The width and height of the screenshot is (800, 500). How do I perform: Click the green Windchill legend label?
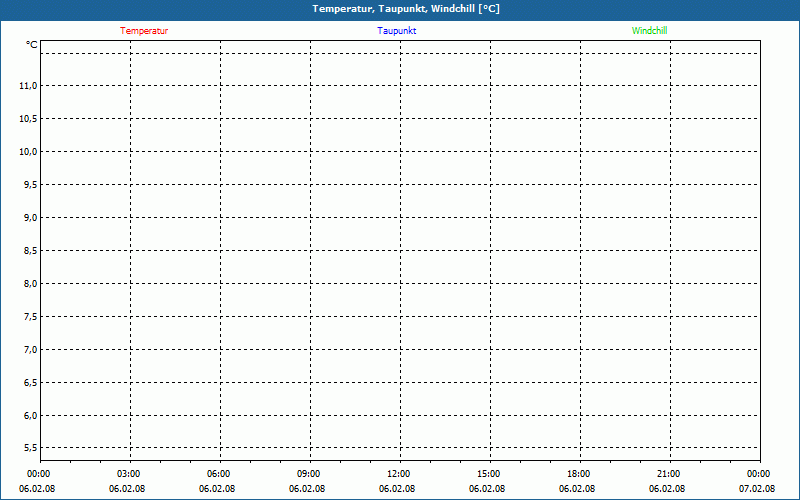(649, 31)
